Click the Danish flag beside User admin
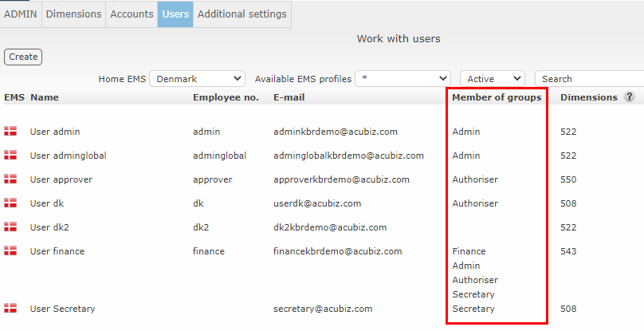 10,131
